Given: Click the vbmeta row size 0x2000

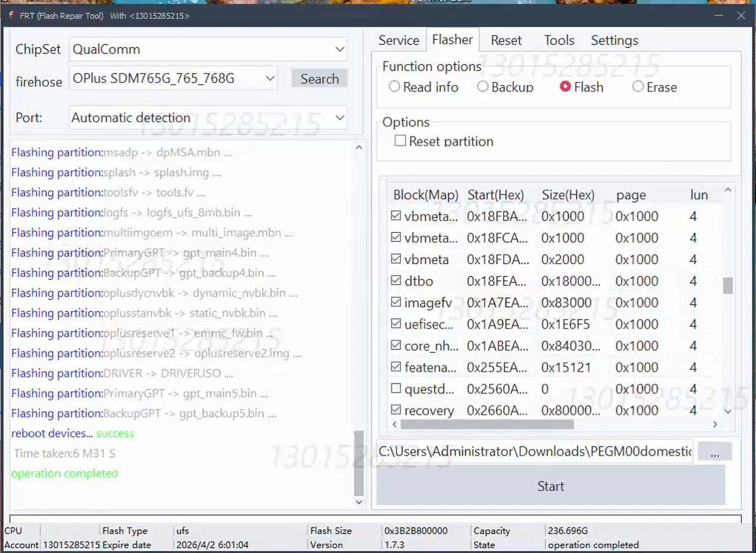Looking at the screenshot, I should tap(563, 259).
